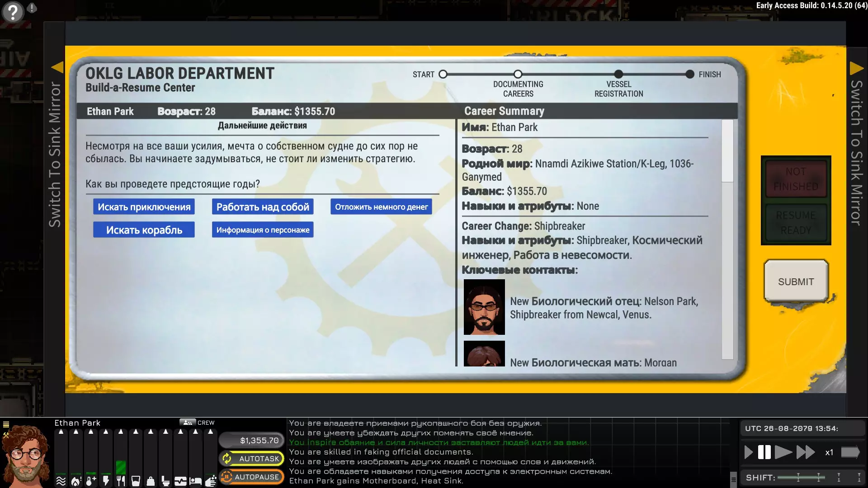The image size is (868, 488).
Task: Click the flame alert status icon
Action: tap(76, 481)
